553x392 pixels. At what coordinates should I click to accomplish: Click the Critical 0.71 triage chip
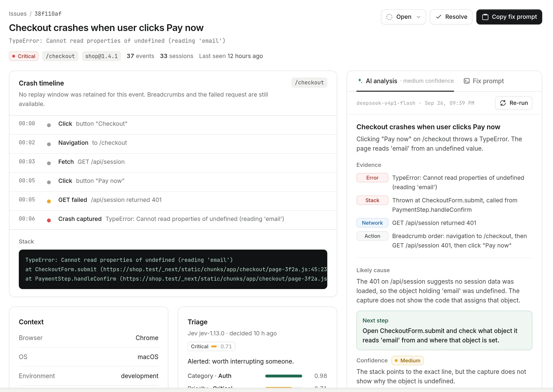point(211,347)
